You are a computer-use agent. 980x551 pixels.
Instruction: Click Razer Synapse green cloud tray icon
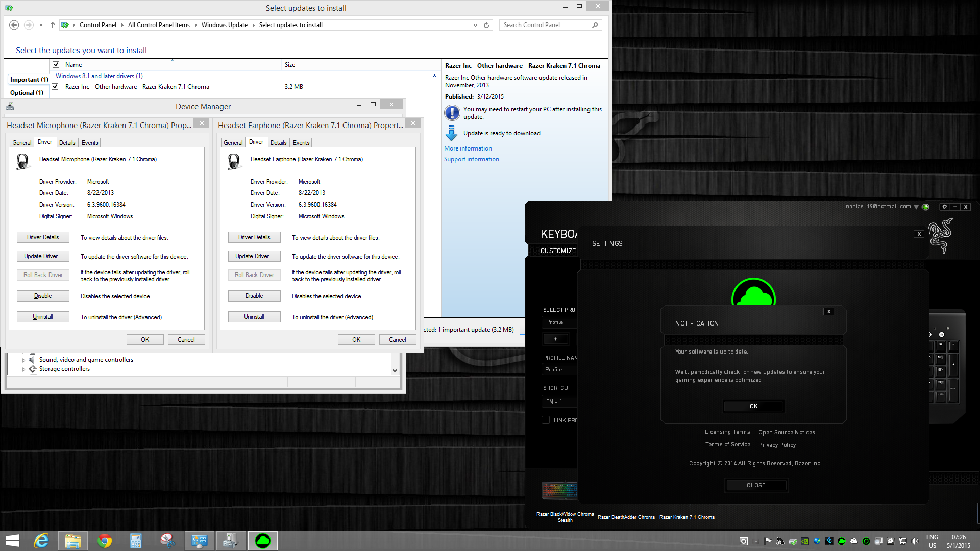pos(842,541)
